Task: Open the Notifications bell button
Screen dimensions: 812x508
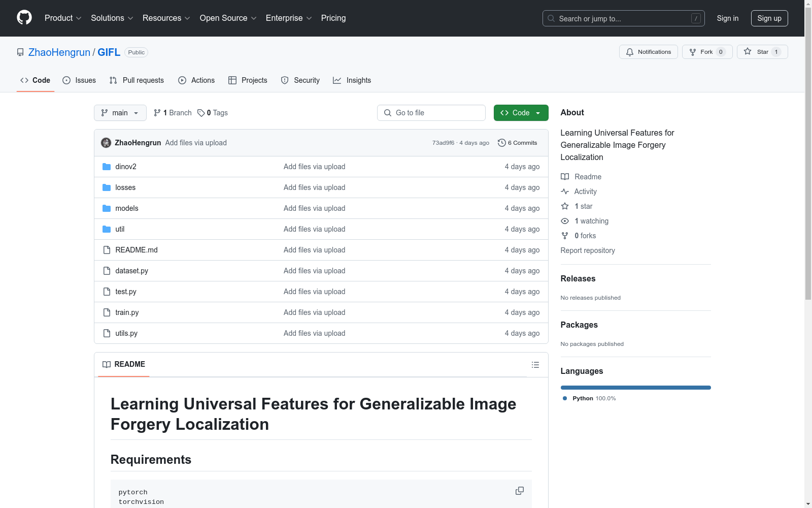Action: 648,52
